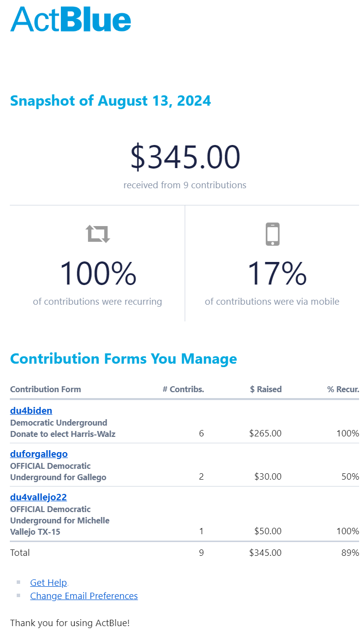Viewport: 364px width, 632px height.
Task: Click the Total row $345.00 amount
Action: (265, 552)
